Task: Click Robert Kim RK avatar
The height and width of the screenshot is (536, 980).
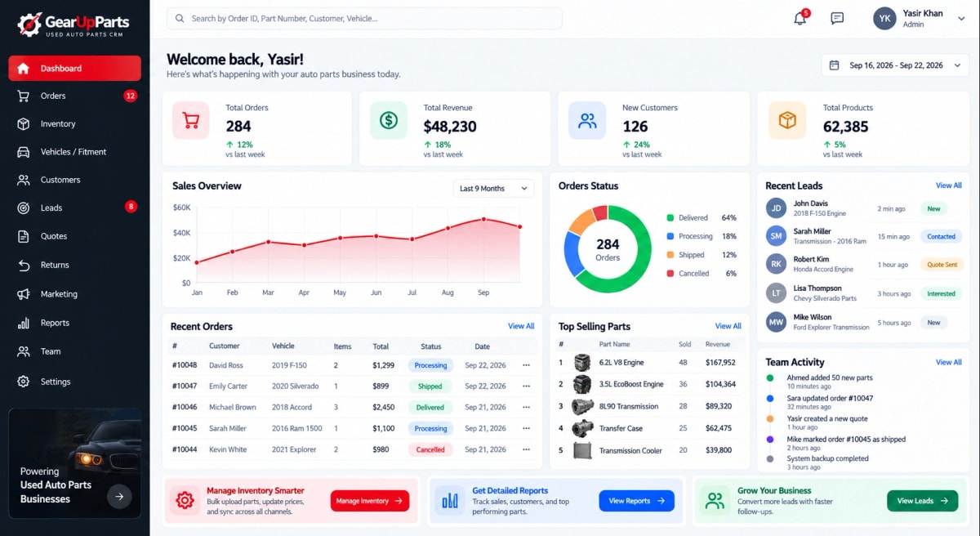Action: coord(776,264)
